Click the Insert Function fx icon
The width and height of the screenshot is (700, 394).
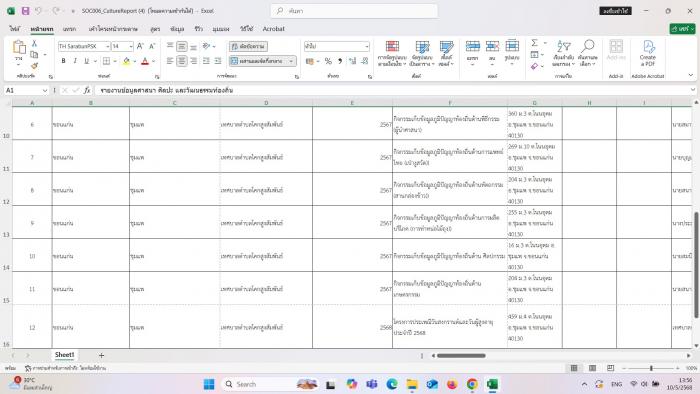click(87, 90)
